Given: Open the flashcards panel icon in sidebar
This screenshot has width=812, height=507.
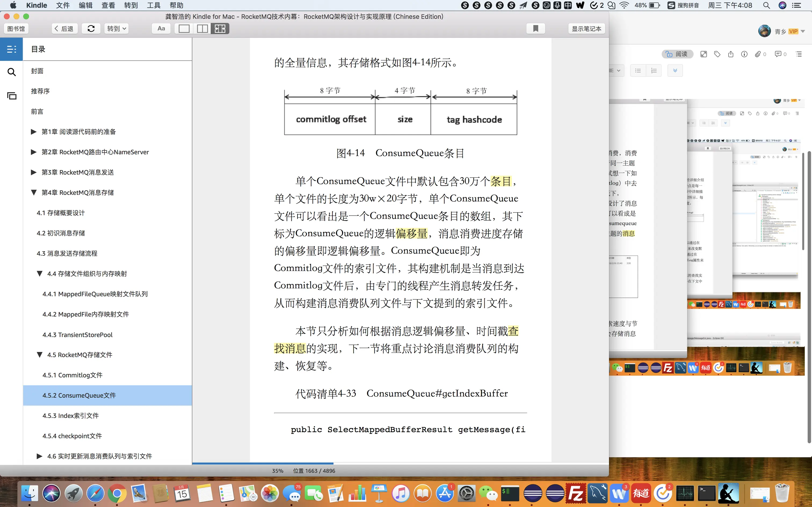Looking at the screenshot, I should pyautogui.click(x=11, y=96).
